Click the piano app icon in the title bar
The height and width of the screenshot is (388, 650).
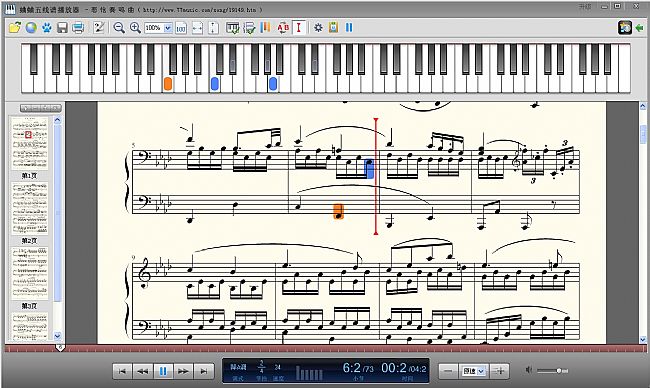[x=10, y=9]
